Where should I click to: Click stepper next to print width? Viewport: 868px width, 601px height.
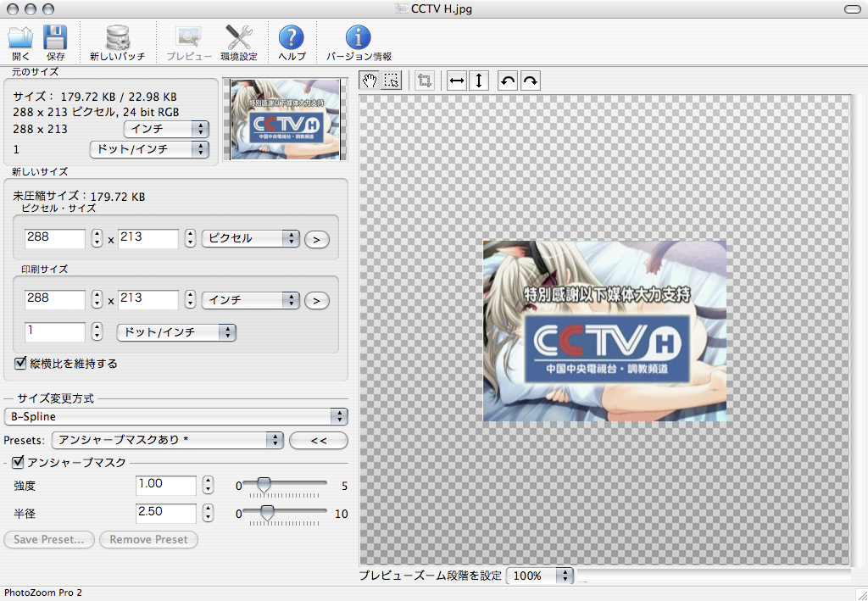97,299
